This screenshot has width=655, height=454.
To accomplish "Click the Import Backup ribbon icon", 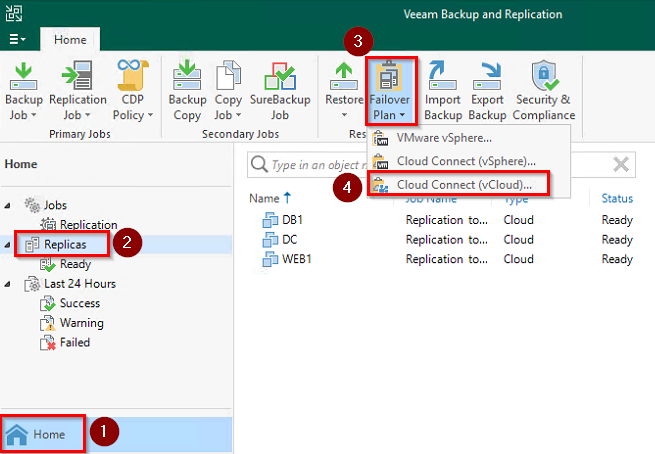I will (442, 75).
